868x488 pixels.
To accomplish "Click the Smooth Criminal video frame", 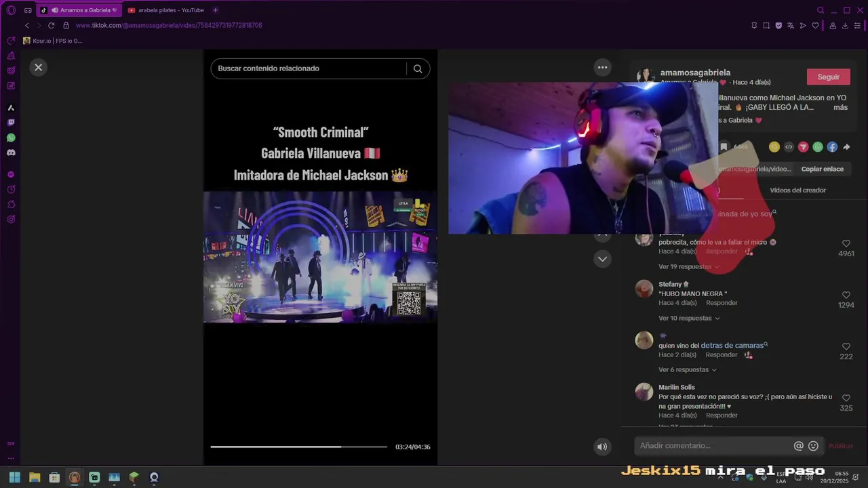I will coord(320,257).
